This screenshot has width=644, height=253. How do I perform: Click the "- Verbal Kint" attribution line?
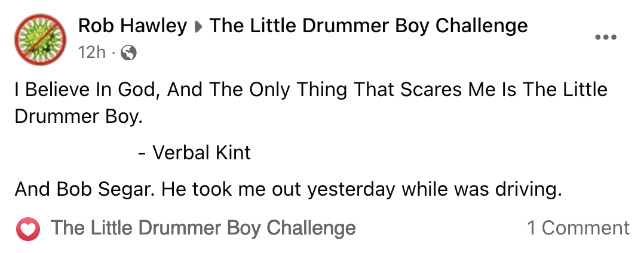(x=194, y=153)
